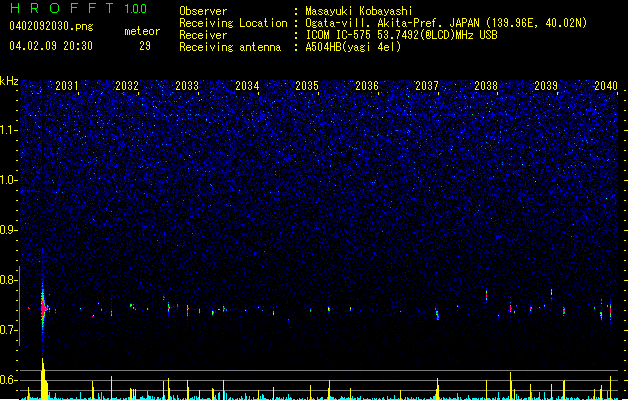
Task: Click the meteor count value 29
Action: point(145,46)
